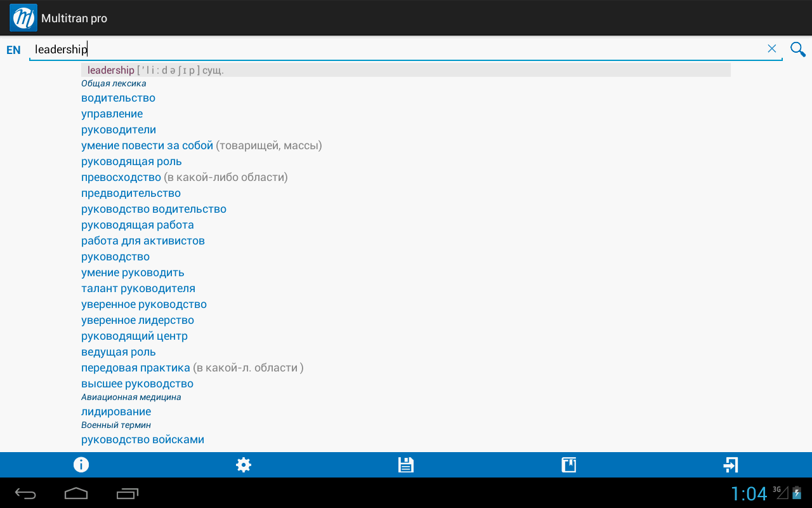
Task: Tap the Multitran logo in the title bar
Action: pos(23,17)
